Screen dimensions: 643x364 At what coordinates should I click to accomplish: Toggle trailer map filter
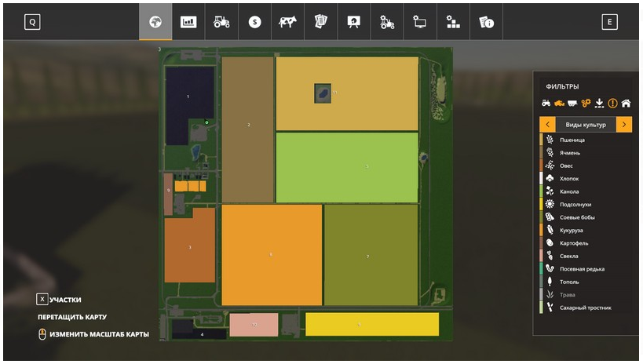(x=572, y=104)
